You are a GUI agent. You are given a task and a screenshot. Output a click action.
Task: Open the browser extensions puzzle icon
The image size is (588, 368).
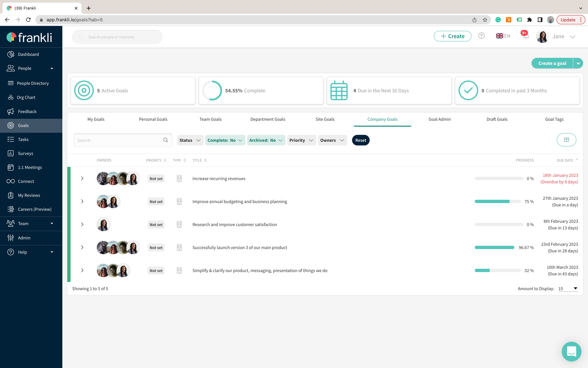pos(529,20)
